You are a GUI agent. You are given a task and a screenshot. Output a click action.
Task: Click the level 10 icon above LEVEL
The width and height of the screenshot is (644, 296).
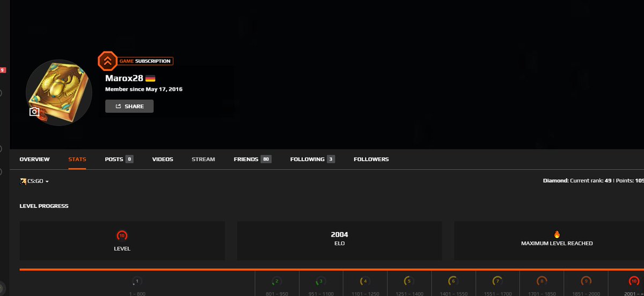coord(122,235)
